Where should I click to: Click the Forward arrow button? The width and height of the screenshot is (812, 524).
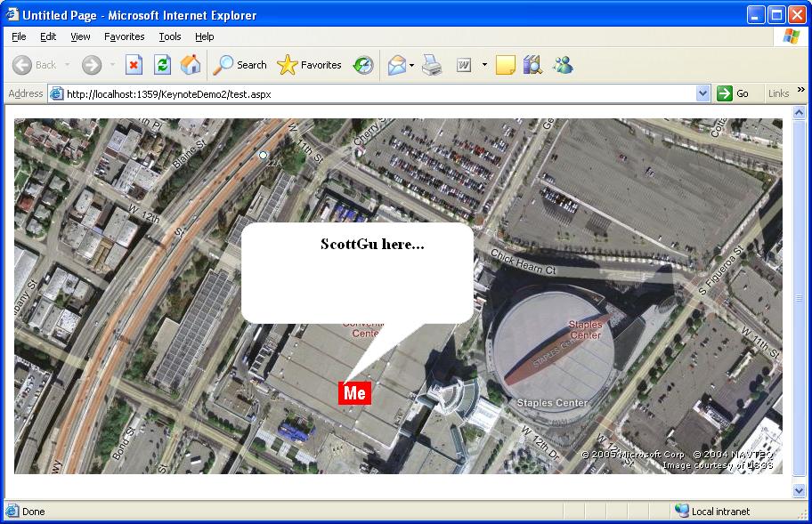[92, 65]
